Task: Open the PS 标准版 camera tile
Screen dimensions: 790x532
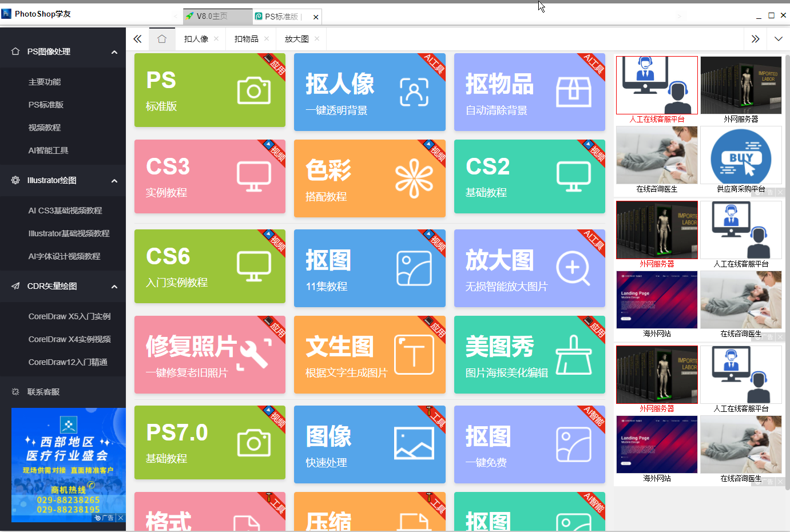Action: pos(209,90)
